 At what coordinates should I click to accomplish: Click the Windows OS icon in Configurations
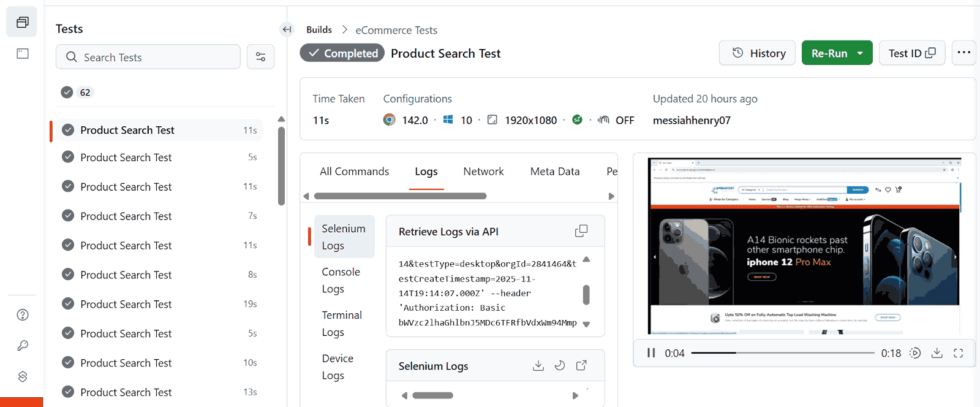(448, 120)
